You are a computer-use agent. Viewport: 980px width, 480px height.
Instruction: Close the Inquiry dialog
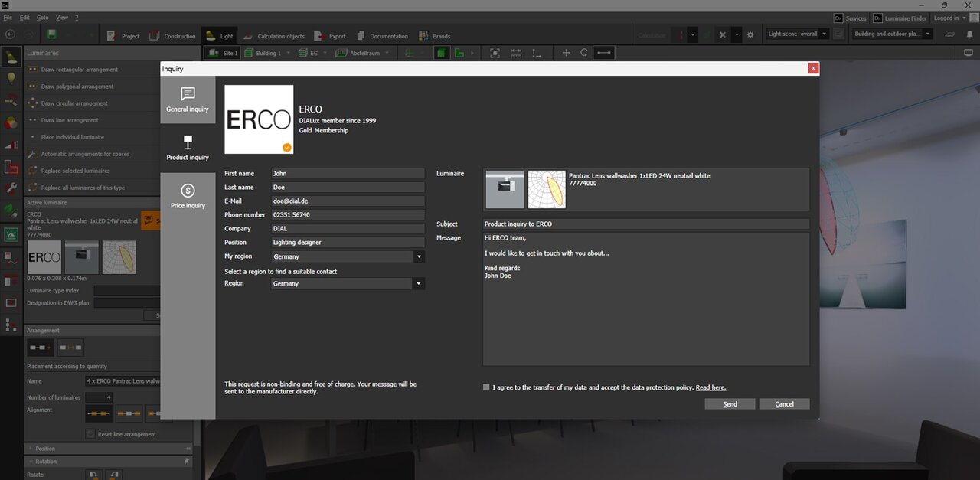coord(813,68)
